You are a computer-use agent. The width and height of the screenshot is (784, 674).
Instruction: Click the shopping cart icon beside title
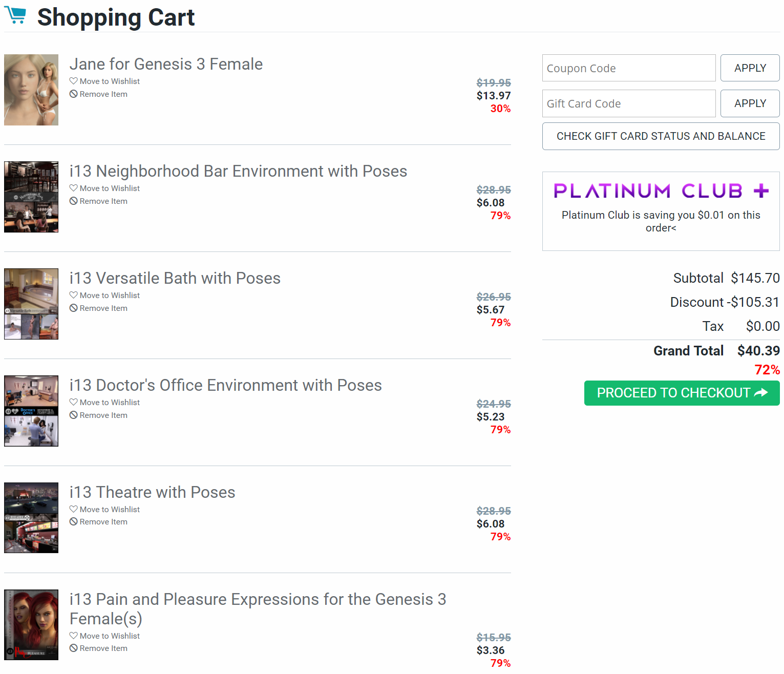coord(15,15)
